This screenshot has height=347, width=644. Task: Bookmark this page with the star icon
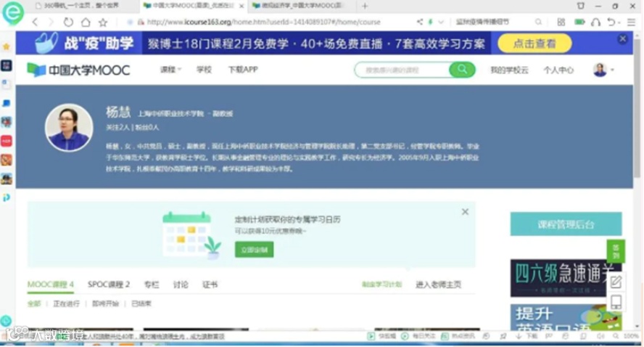[x=103, y=23]
